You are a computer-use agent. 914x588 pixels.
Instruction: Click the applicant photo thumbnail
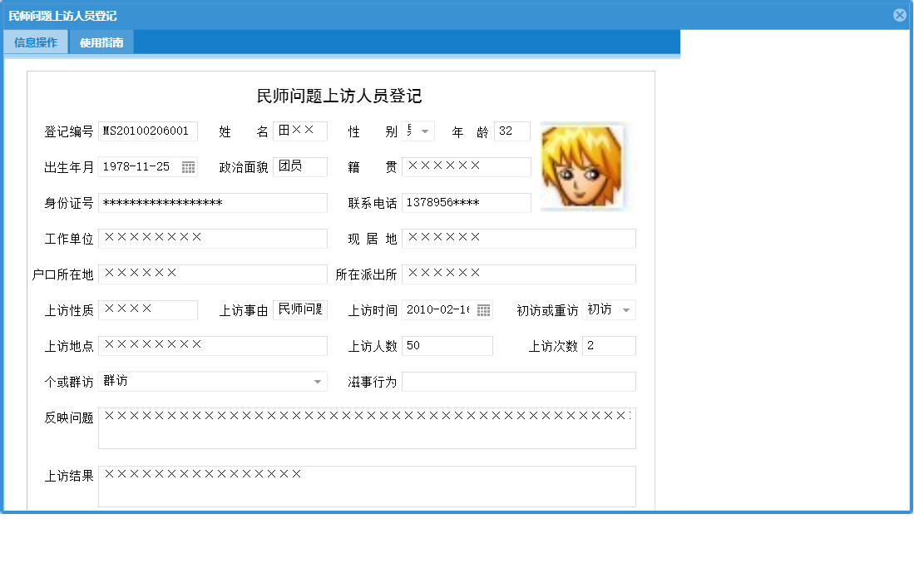(x=582, y=166)
